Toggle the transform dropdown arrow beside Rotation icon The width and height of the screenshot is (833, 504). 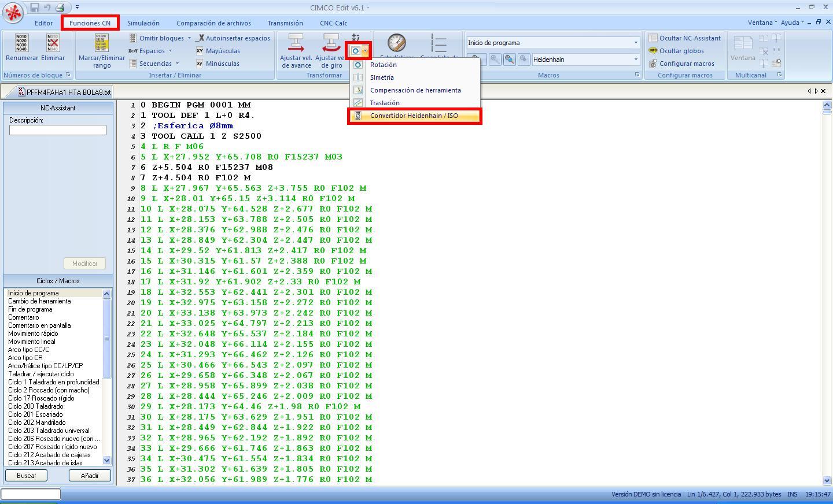click(x=365, y=51)
